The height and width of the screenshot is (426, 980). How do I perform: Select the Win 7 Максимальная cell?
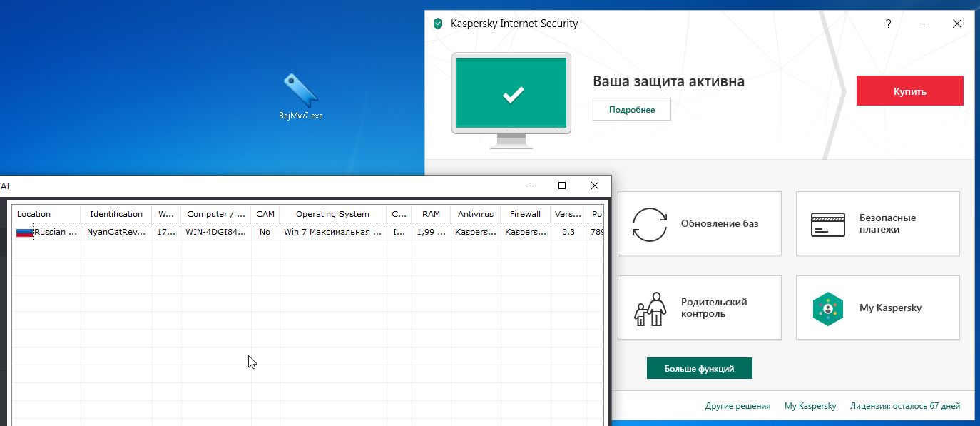[x=332, y=232]
